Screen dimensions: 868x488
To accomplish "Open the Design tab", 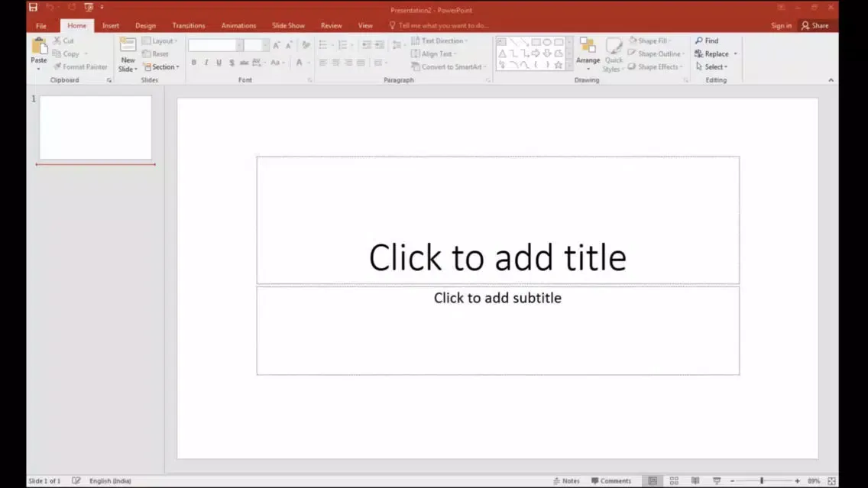I will (x=145, y=25).
